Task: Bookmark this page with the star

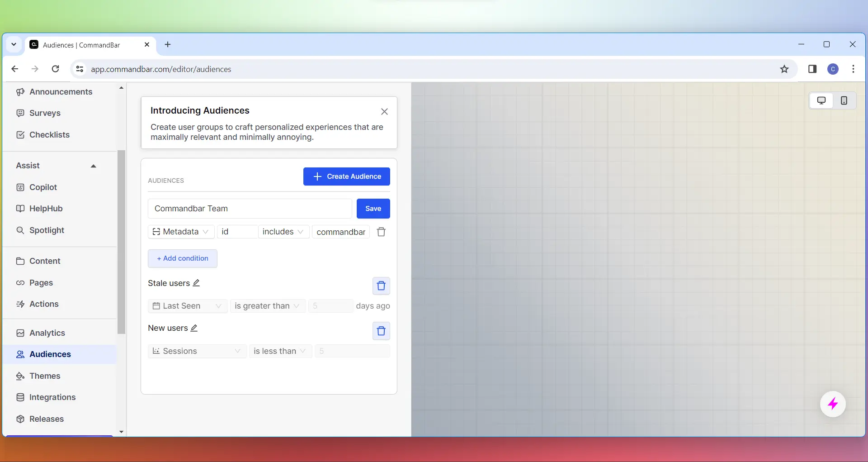Action: (784, 69)
